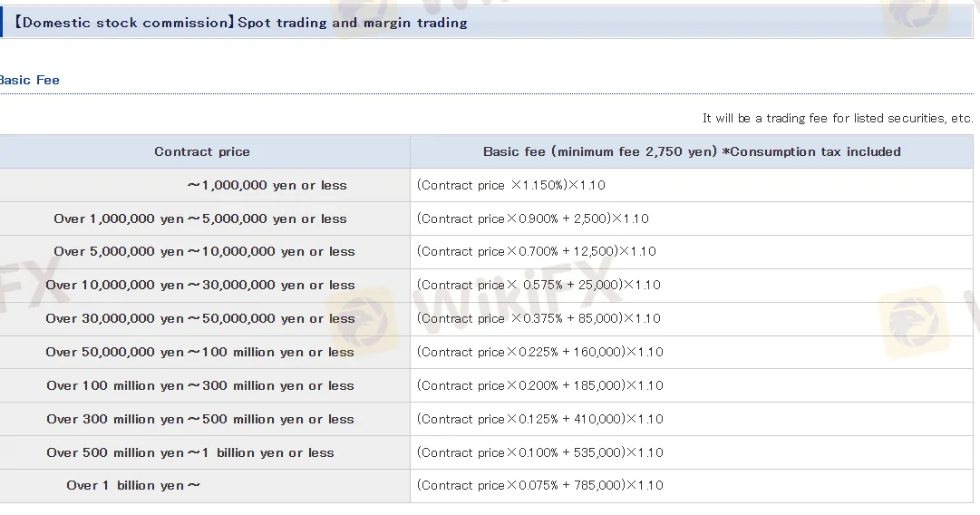Select the 0.575% + 25,000 formula
The height and width of the screenshot is (515, 980).
pos(539,285)
